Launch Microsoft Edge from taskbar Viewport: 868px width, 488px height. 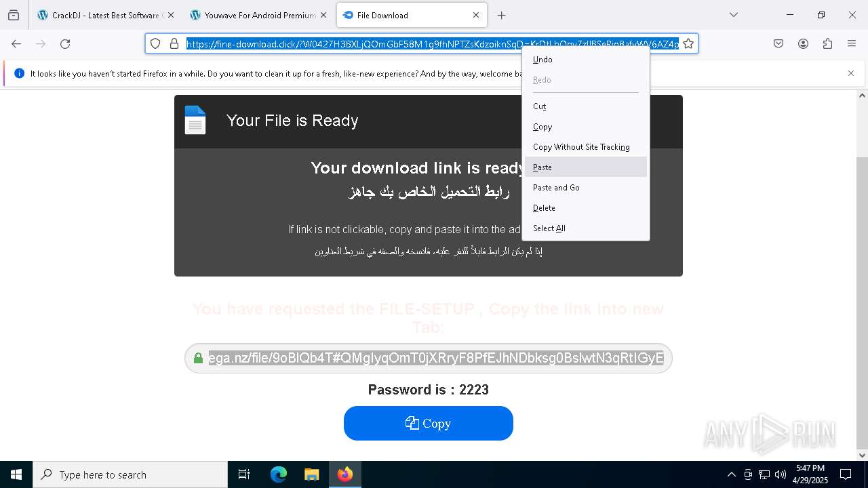tap(279, 474)
